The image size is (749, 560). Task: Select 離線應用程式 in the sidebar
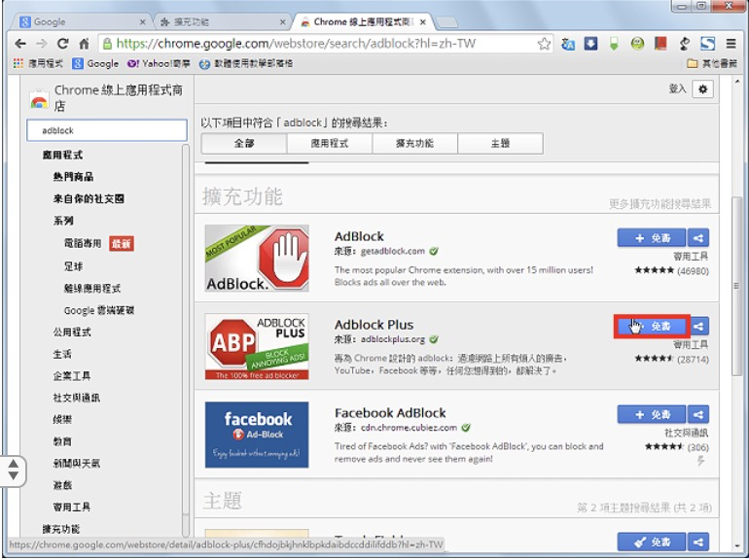(x=92, y=289)
